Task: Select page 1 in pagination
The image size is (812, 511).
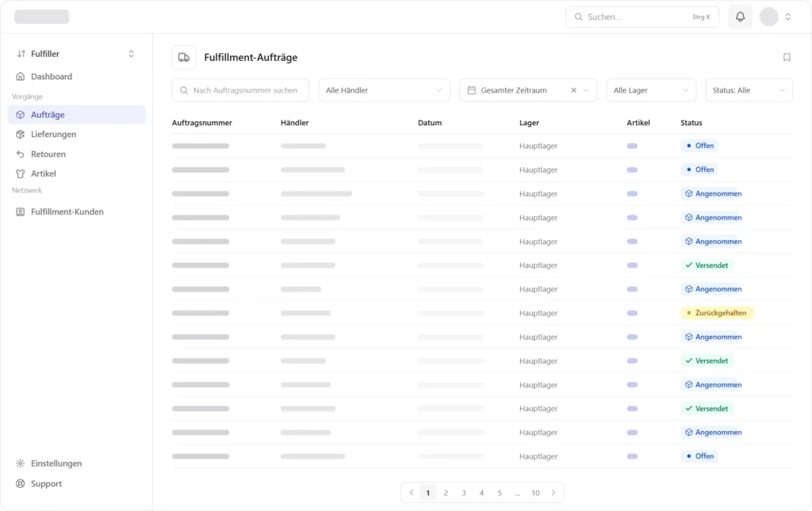Action: [x=427, y=493]
